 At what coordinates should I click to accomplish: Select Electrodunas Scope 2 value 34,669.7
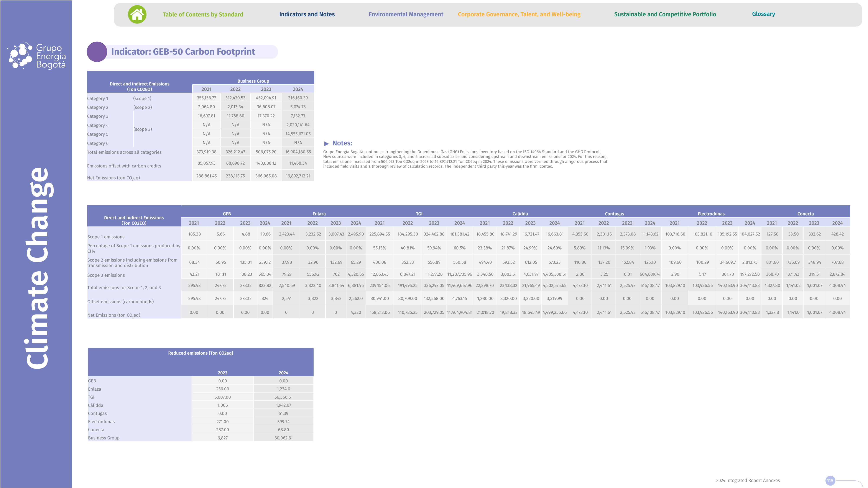(x=727, y=262)
